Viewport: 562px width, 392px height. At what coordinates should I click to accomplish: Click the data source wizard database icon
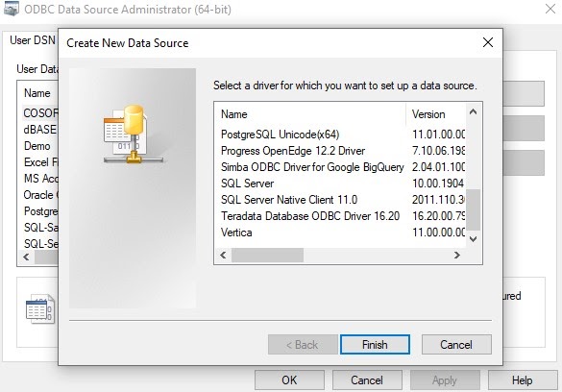[x=133, y=134]
